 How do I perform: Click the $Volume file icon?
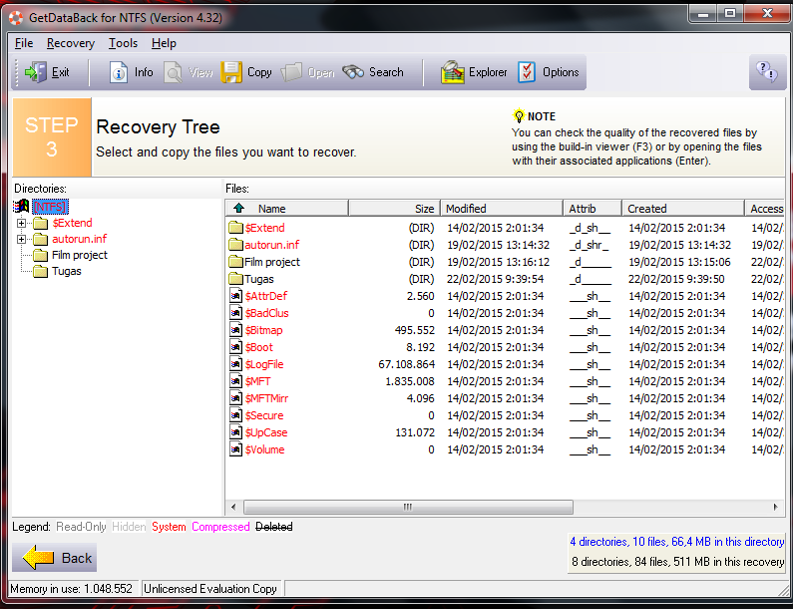point(236,450)
